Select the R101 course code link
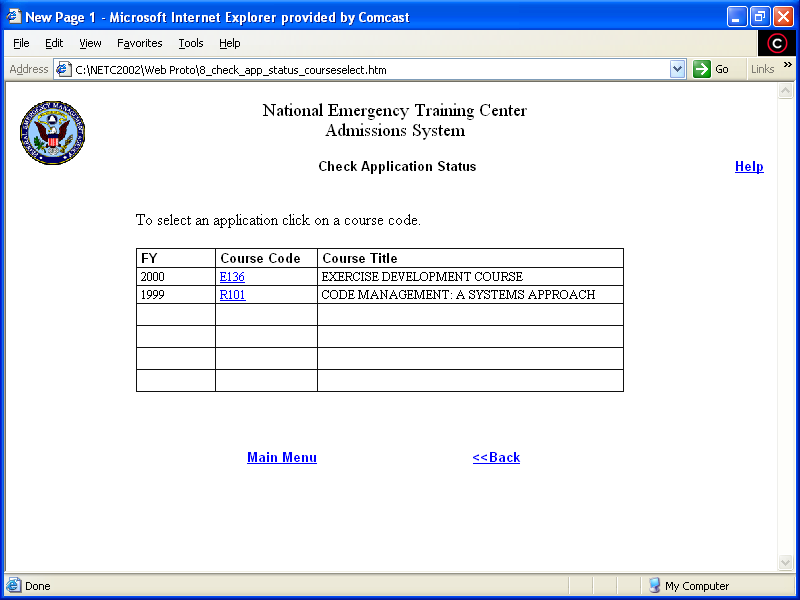 pyautogui.click(x=232, y=295)
